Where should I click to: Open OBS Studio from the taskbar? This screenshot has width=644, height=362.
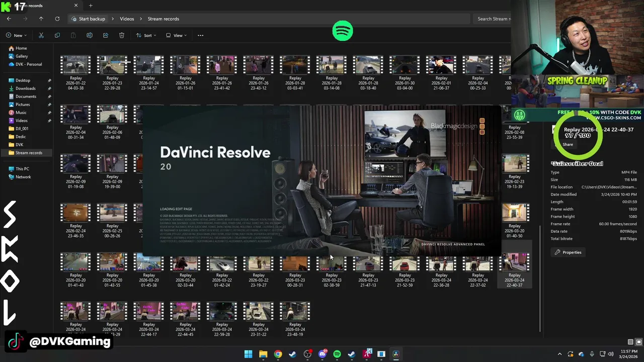[x=307, y=354]
